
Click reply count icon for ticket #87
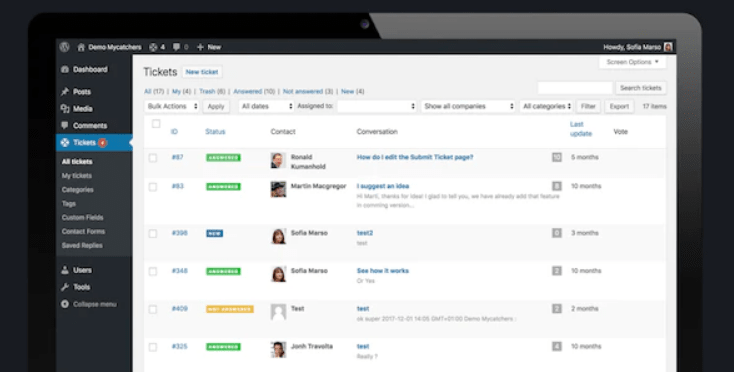tap(557, 157)
